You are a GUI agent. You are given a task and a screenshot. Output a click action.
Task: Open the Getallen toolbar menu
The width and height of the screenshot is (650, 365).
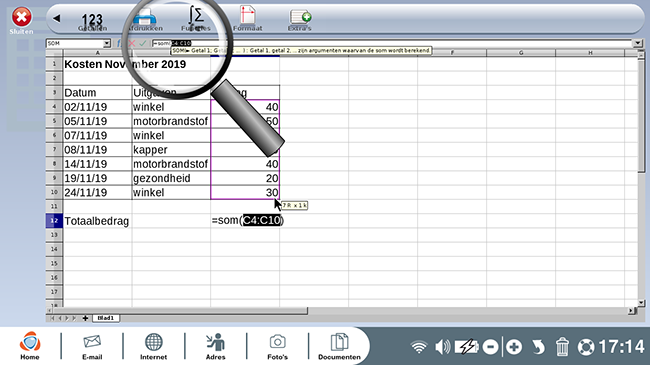click(92, 22)
